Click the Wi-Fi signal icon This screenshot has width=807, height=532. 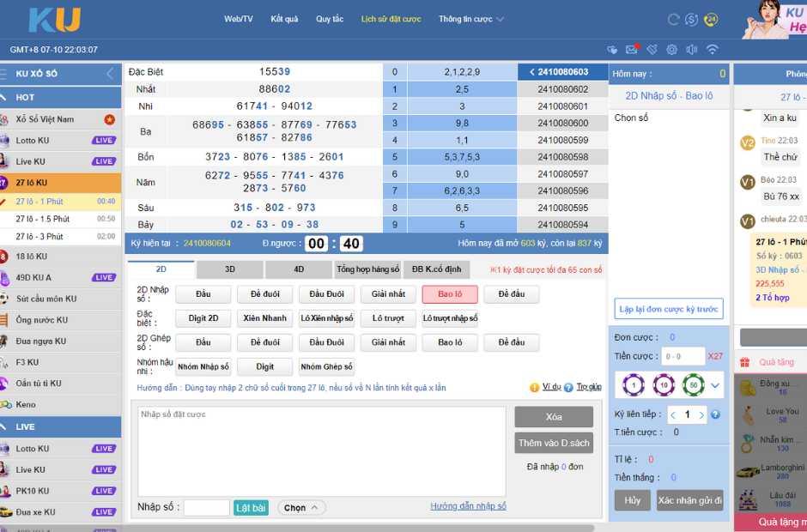click(712, 50)
